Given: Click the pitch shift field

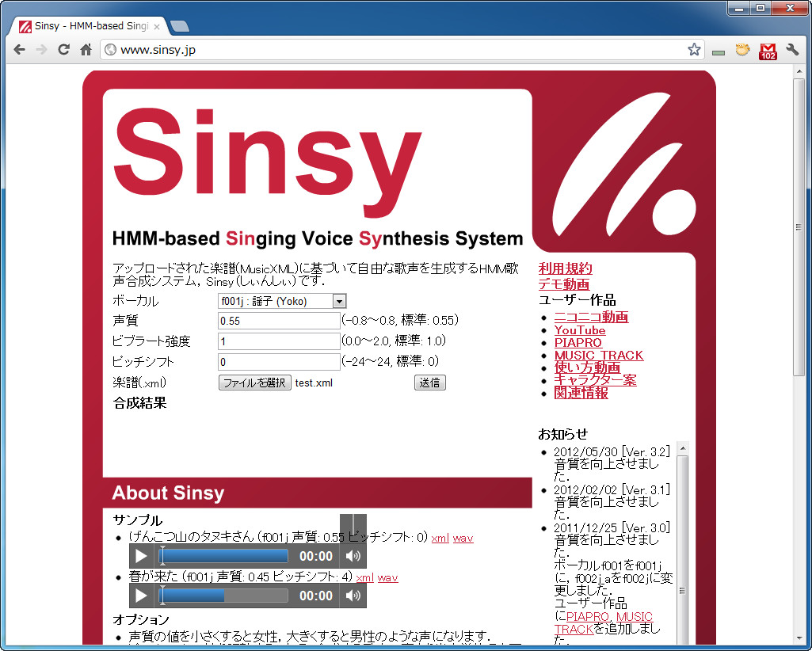Looking at the screenshot, I should (x=279, y=361).
